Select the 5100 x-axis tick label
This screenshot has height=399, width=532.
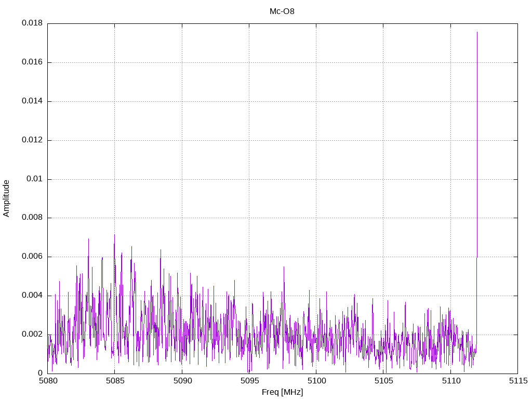tap(316, 381)
